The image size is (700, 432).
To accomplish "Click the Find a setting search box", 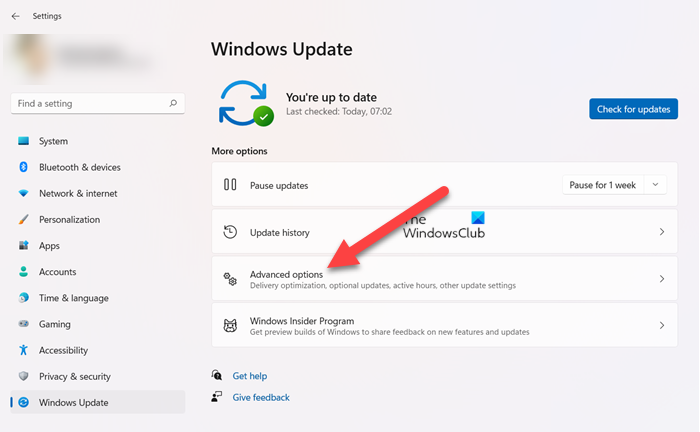I will pyautogui.click(x=97, y=104).
